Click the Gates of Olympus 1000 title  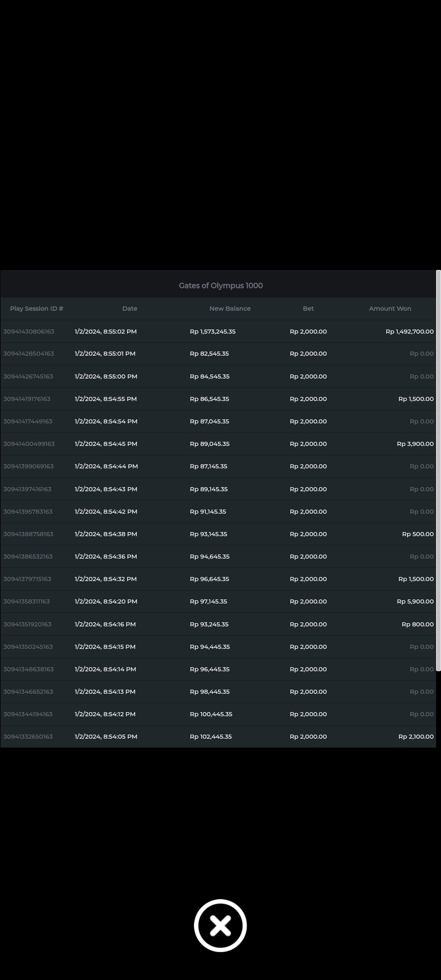pyautogui.click(x=220, y=285)
